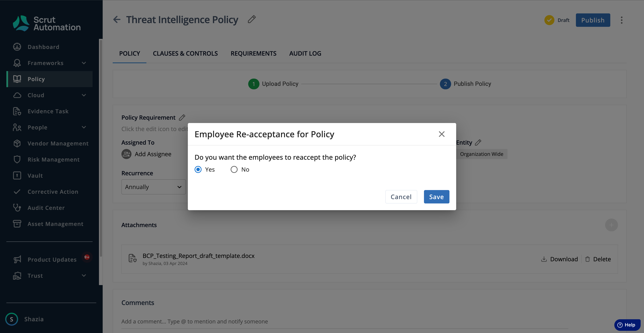Click the Vault icon in the sidebar
The image size is (644, 333).
(x=17, y=176)
